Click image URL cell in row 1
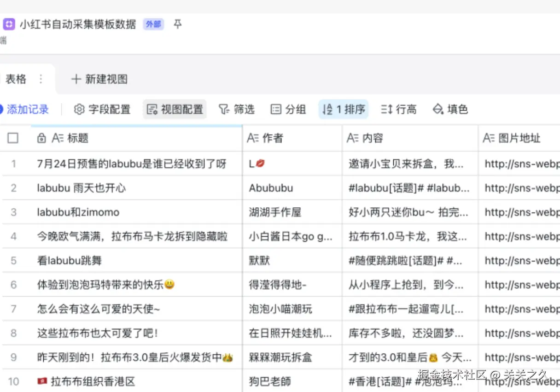560x392 pixels. pos(519,164)
